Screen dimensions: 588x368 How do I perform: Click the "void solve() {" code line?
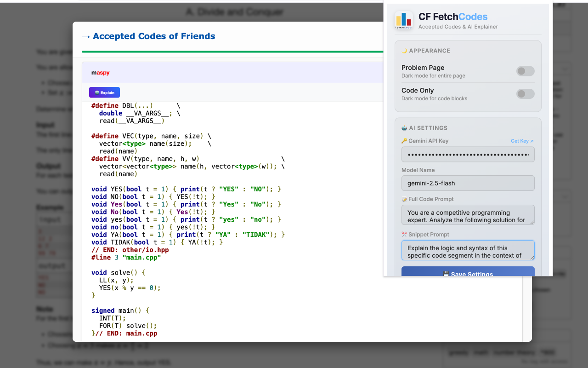(119, 273)
